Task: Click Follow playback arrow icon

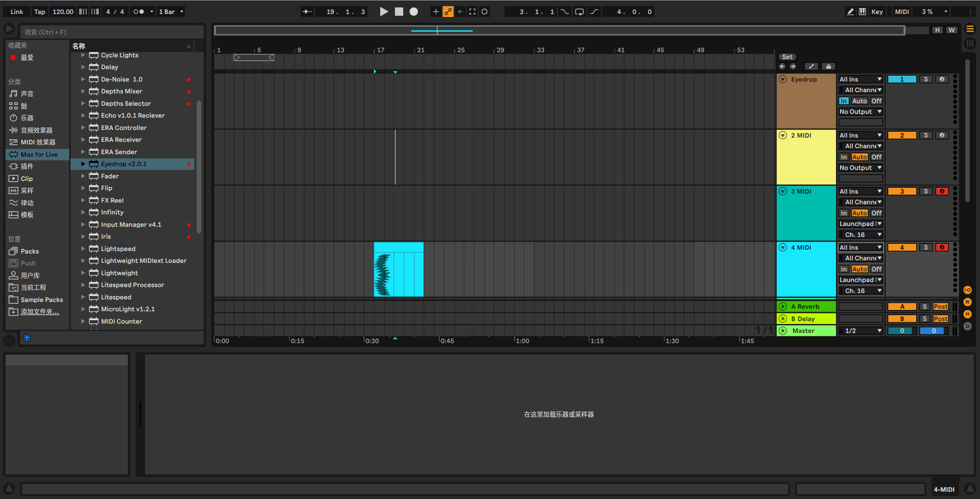Action: tap(307, 11)
